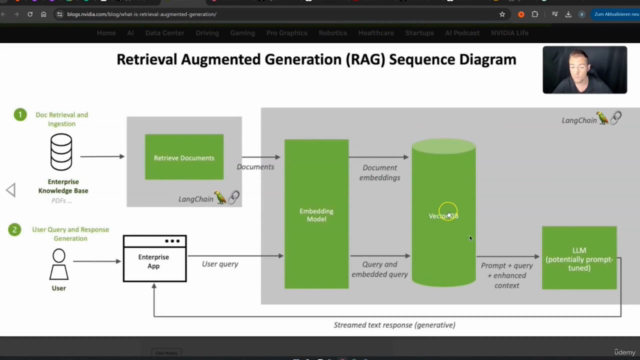Open the browser profile avatar

coord(582,14)
